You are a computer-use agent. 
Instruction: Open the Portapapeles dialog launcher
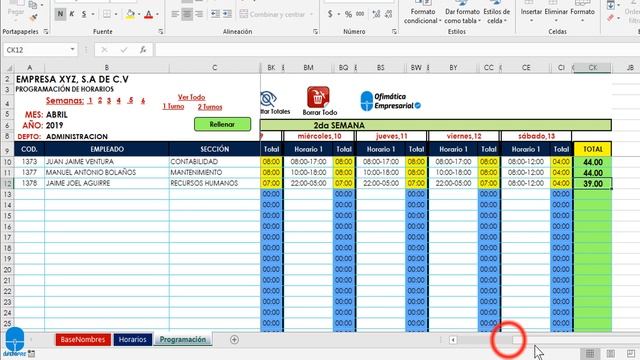(x=46, y=31)
